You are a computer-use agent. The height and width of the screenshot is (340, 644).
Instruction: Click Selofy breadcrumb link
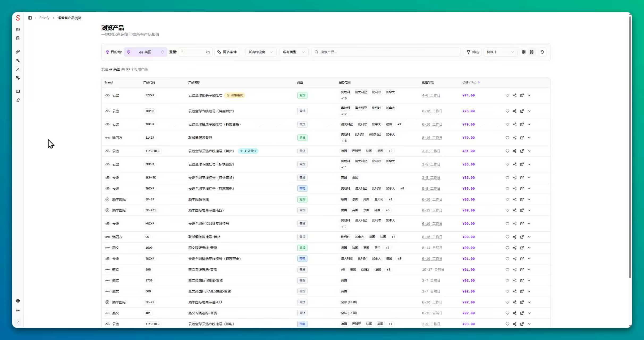pos(44,18)
